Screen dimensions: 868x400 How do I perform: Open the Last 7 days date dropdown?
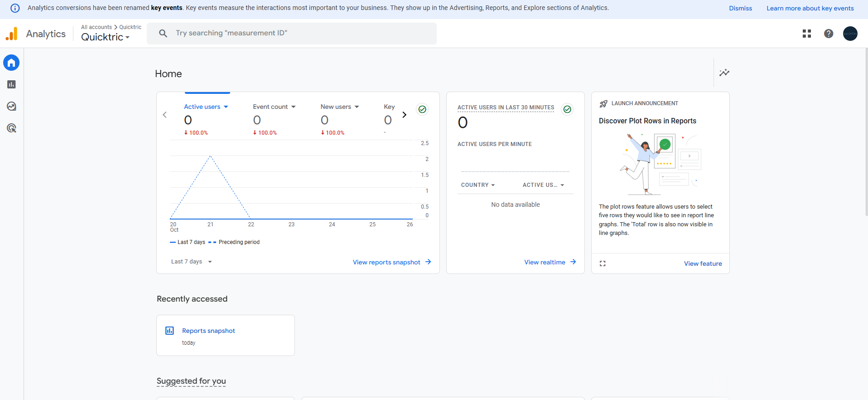click(x=192, y=262)
